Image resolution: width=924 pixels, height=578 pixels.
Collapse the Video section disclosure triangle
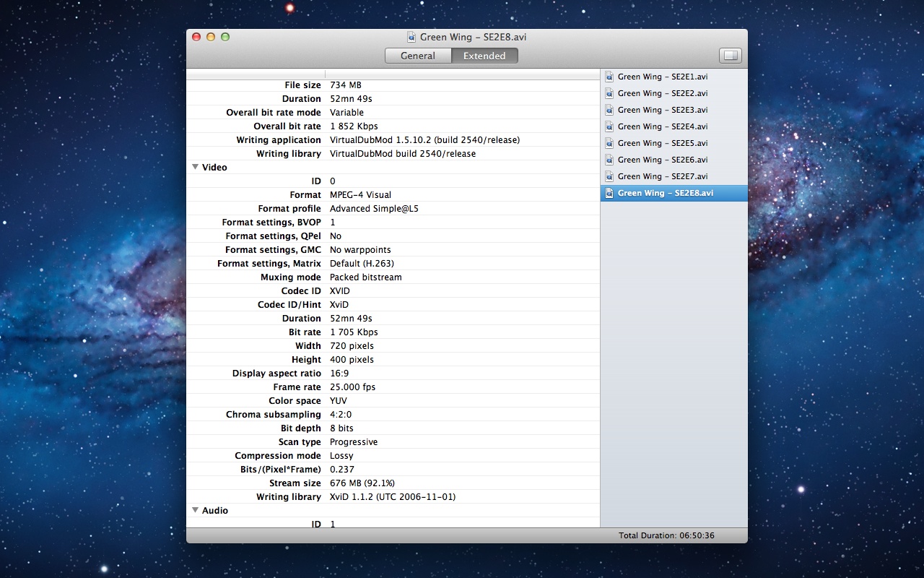(194, 166)
